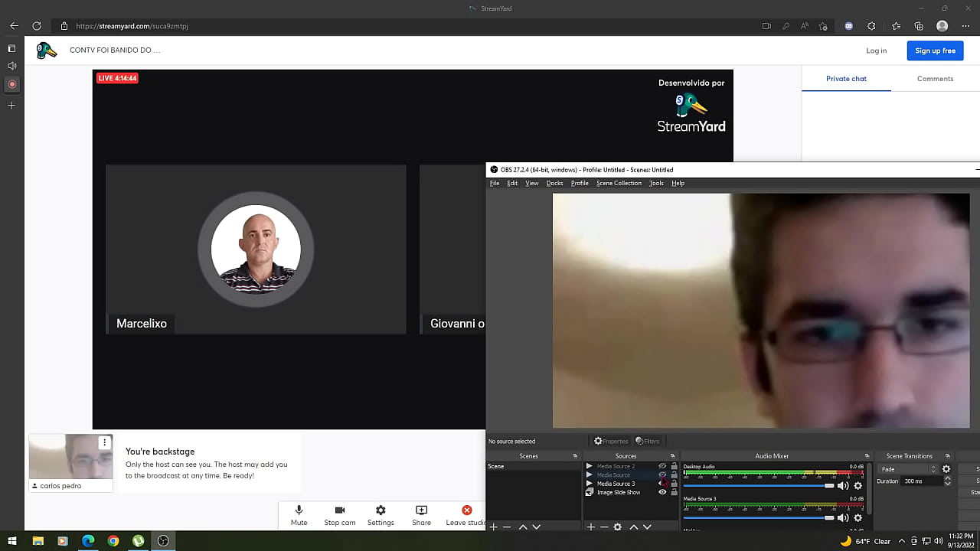
Task: Unlock the Media Source 3 source
Action: (674, 484)
